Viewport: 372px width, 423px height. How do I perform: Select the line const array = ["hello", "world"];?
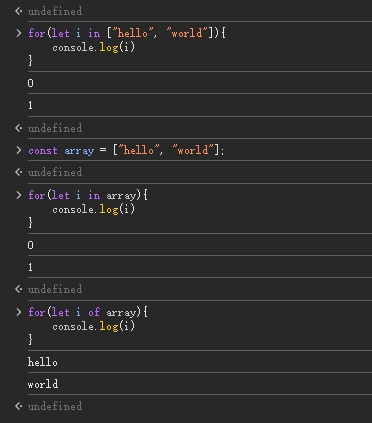point(126,150)
